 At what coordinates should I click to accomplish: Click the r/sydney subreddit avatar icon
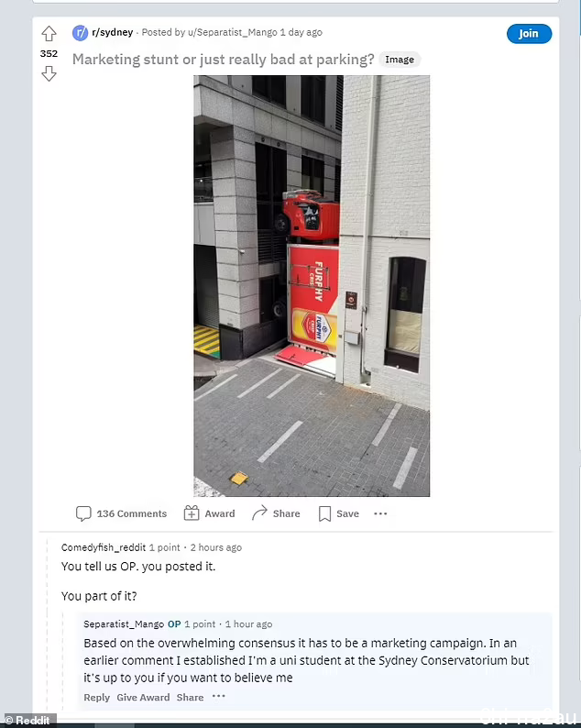[x=80, y=32]
